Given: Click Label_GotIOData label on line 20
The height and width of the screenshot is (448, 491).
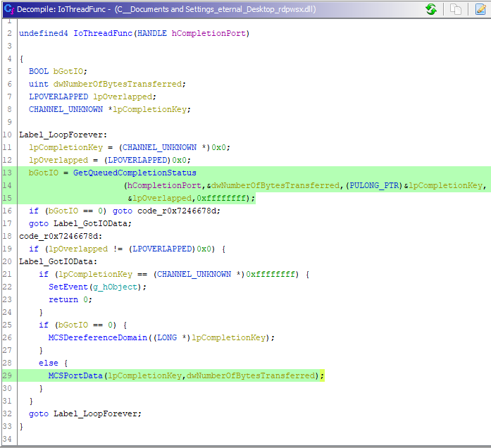Looking at the screenshot, I should (x=56, y=261).
